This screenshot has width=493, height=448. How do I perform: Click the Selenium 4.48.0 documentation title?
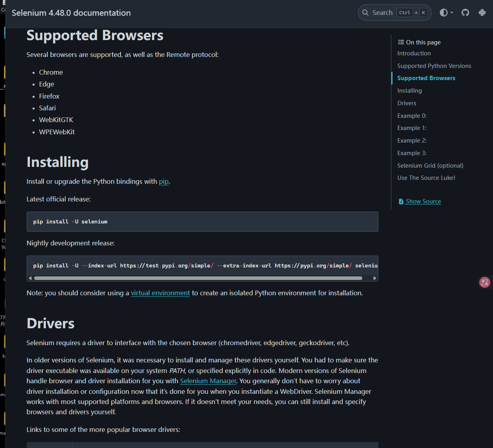(71, 13)
